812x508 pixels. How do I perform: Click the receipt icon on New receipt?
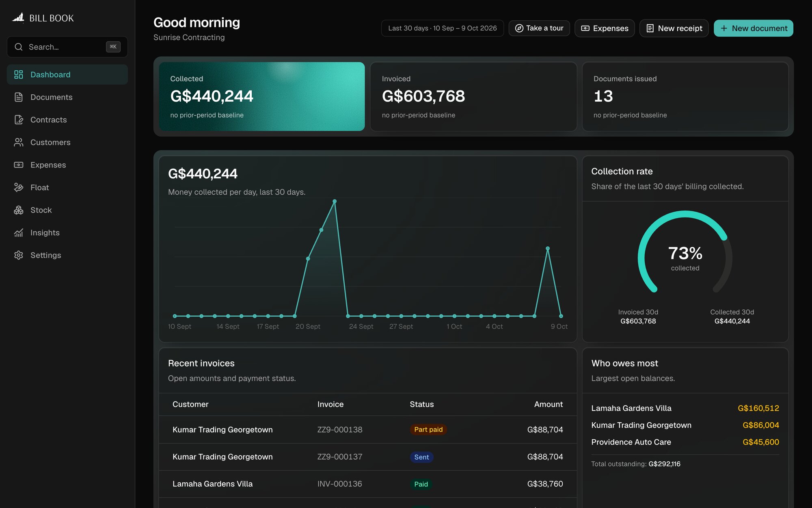click(x=650, y=28)
